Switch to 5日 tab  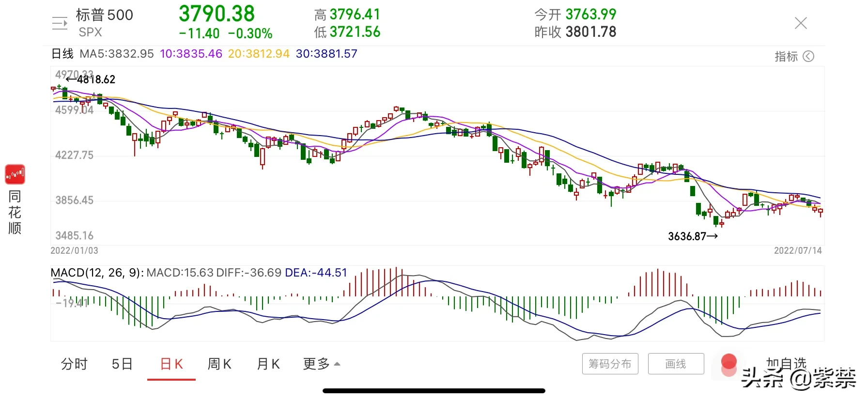click(x=122, y=364)
